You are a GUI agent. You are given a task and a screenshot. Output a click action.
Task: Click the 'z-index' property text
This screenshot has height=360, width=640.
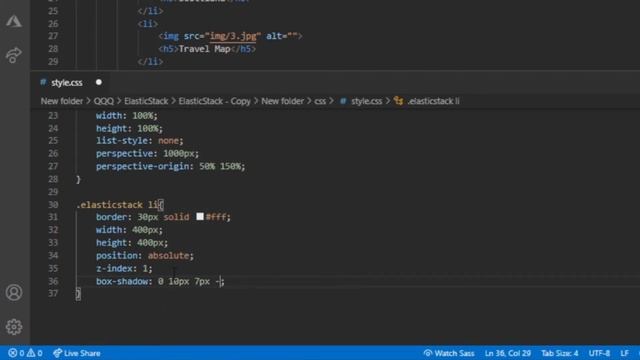pyautogui.click(x=114, y=268)
